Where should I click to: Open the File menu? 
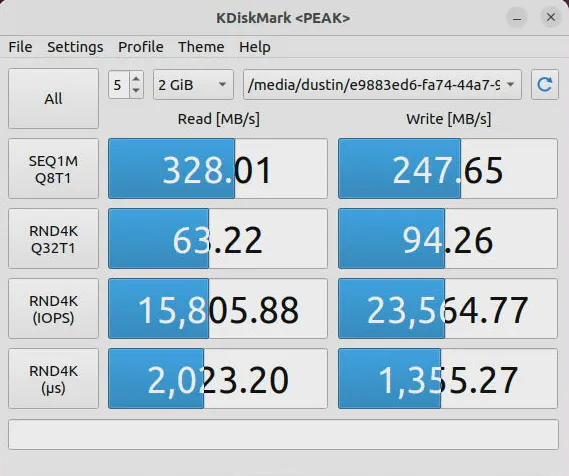point(20,47)
